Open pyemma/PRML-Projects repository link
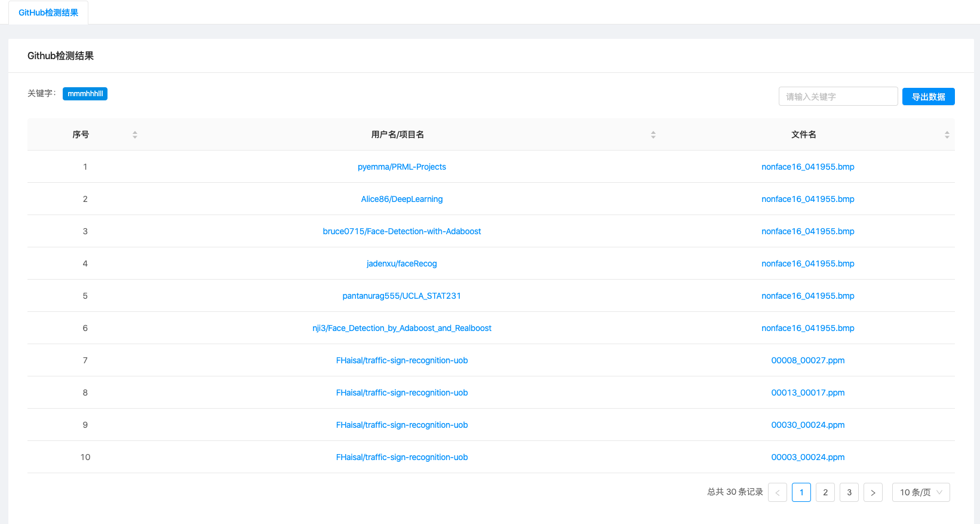Image resolution: width=980 pixels, height=524 pixels. click(402, 167)
